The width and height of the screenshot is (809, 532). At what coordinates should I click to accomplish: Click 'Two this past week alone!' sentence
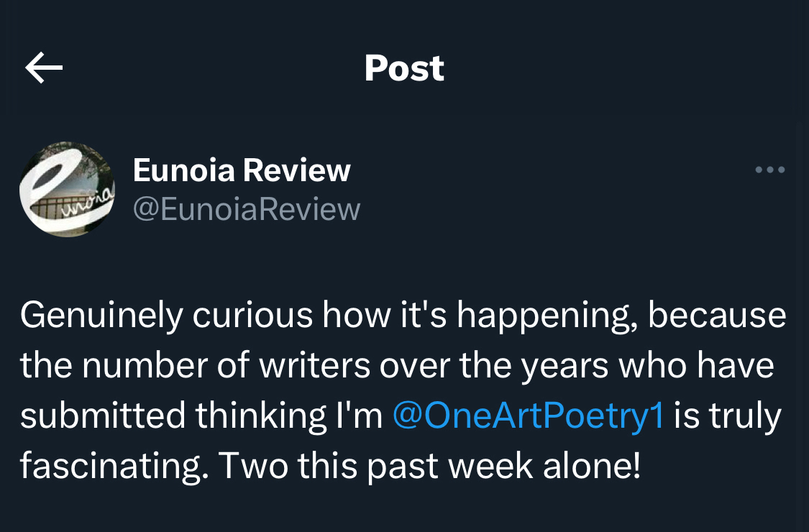click(429, 467)
